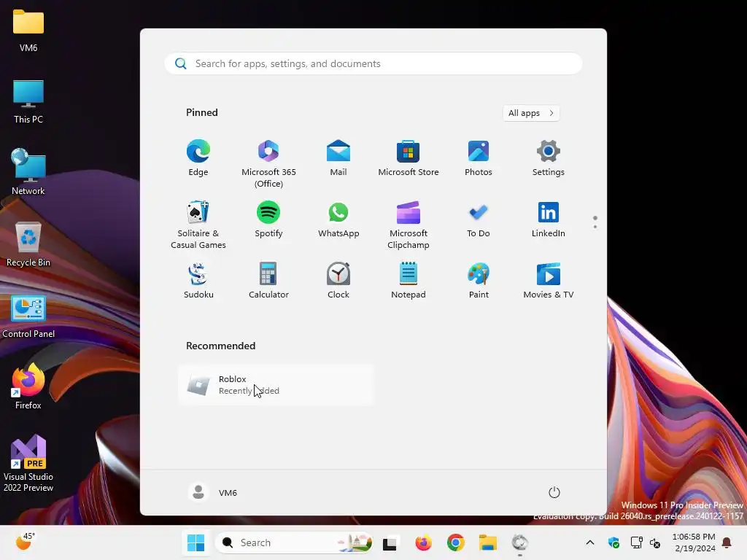Open the clock and date flyout
Image resolution: width=747 pixels, height=560 pixels.
pyautogui.click(x=694, y=542)
